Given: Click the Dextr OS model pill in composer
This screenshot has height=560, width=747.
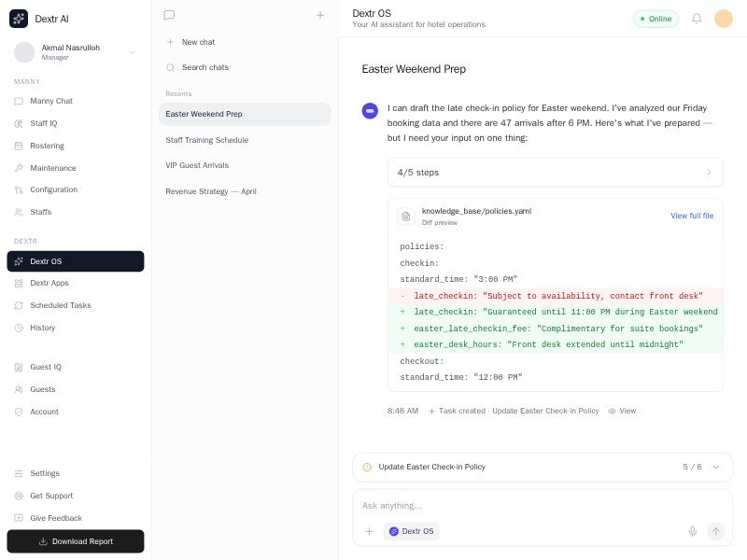Looking at the screenshot, I should pos(411,531).
